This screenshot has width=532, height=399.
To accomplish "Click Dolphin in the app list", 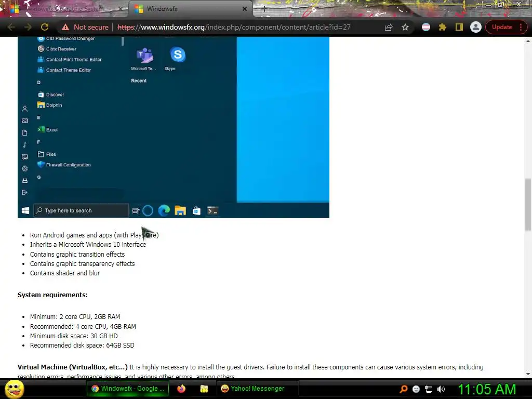I will [49, 105].
